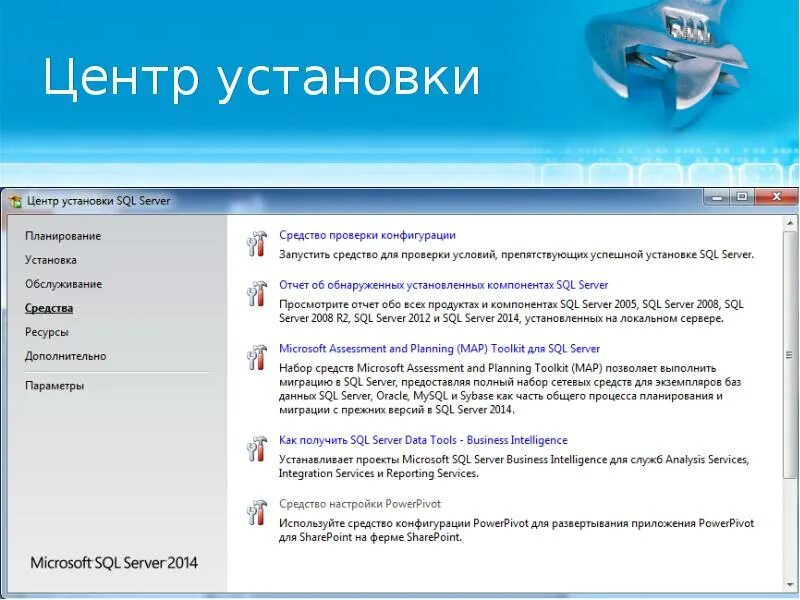Open Microsoft Assessment and Planning (MAP) Toolkit link

439,348
